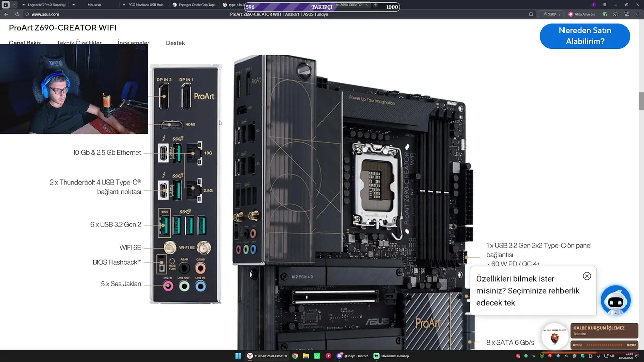The height and width of the screenshot is (362, 644).
Task: Click the '5 x Ses Jakları' label
Action: 121,284
